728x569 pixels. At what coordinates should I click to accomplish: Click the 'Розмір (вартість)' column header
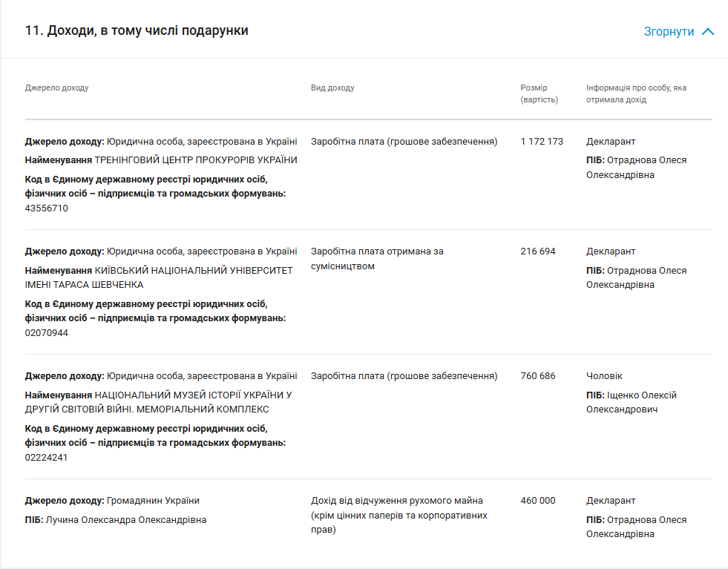[539, 93]
